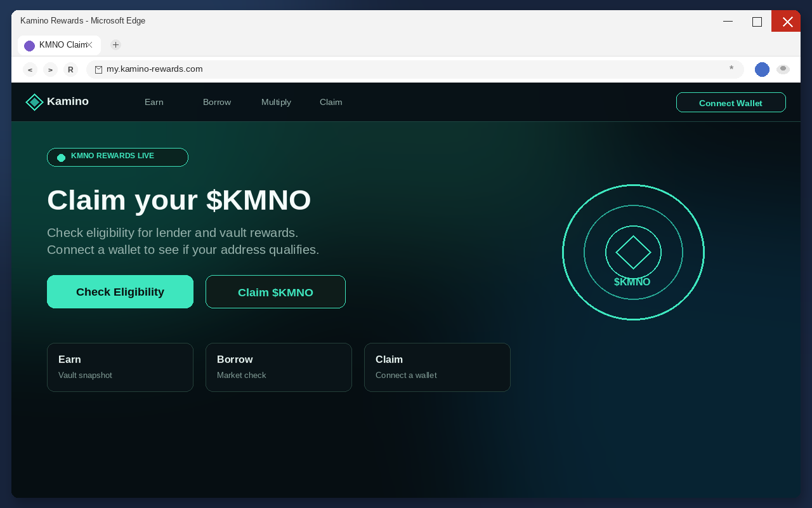Click the Connect Wallet button
The width and height of the screenshot is (812, 508).
(731, 102)
